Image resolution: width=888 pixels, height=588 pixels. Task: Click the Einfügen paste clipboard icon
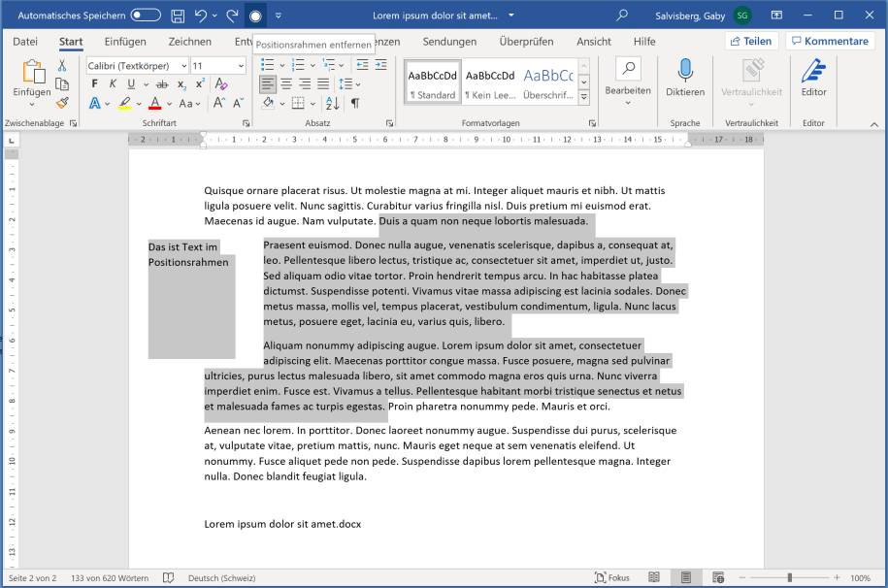(33, 72)
